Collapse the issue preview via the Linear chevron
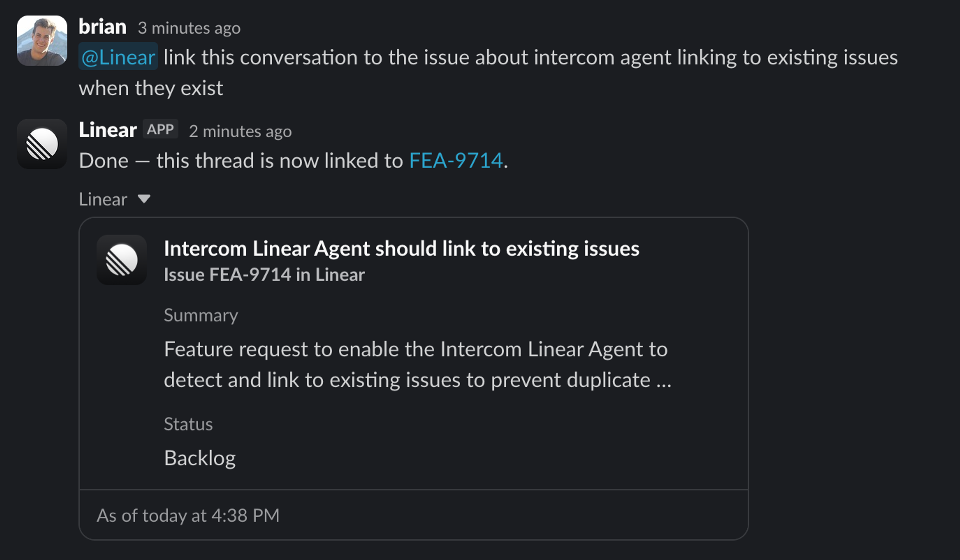 click(x=144, y=199)
